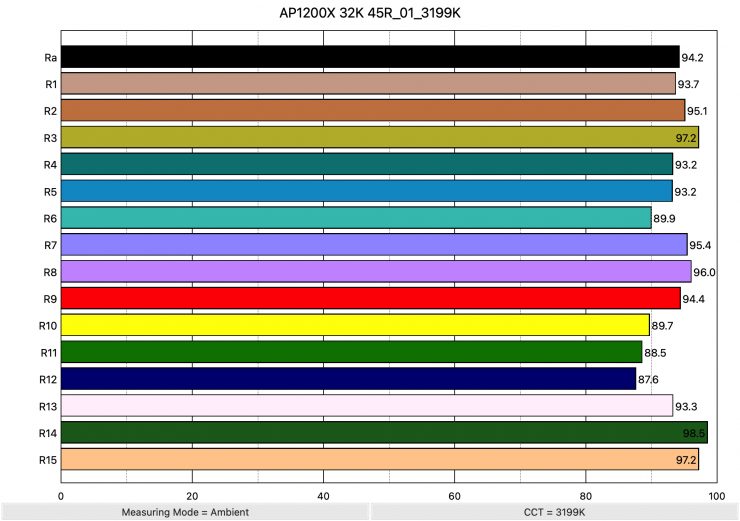Select the pale pink R13 bar

(367, 406)
